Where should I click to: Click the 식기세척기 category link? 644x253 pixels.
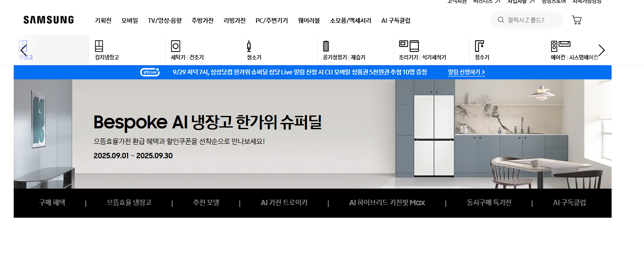point(434,58)
